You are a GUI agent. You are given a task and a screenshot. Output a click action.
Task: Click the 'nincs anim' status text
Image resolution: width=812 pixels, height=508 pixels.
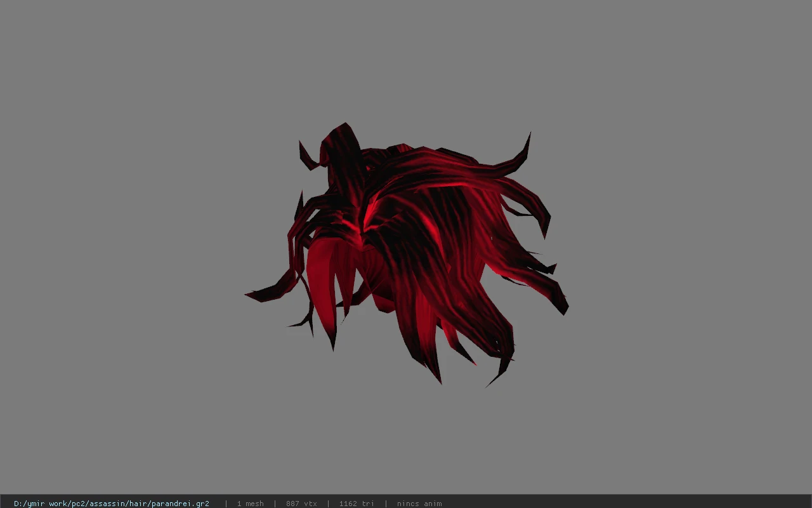419,504
